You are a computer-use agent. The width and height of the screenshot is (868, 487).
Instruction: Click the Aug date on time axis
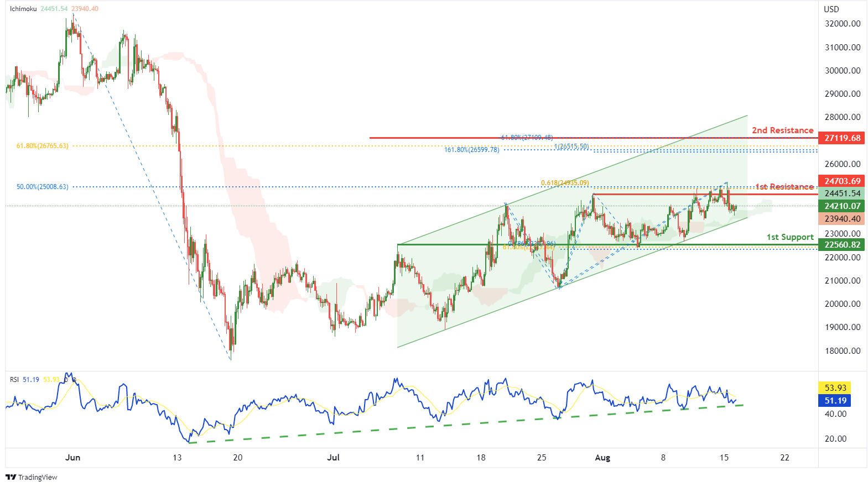click(602, 458)
